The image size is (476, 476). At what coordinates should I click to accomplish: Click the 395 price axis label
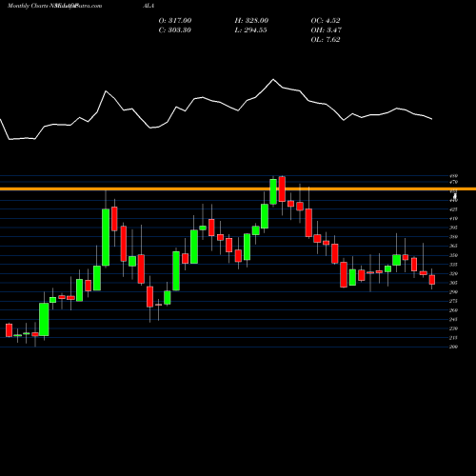click(453, 228)
